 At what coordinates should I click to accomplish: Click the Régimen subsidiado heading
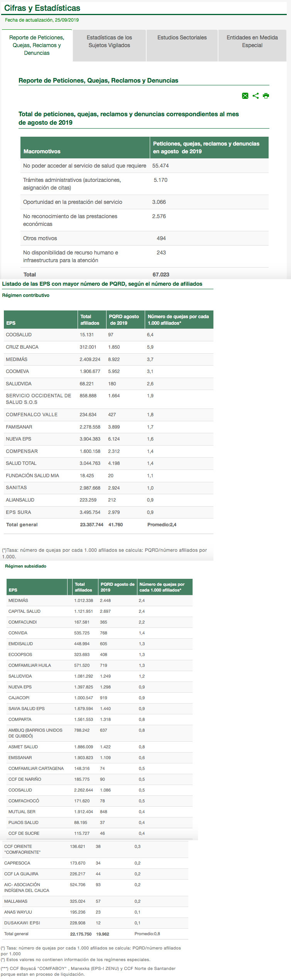[25, 566]
